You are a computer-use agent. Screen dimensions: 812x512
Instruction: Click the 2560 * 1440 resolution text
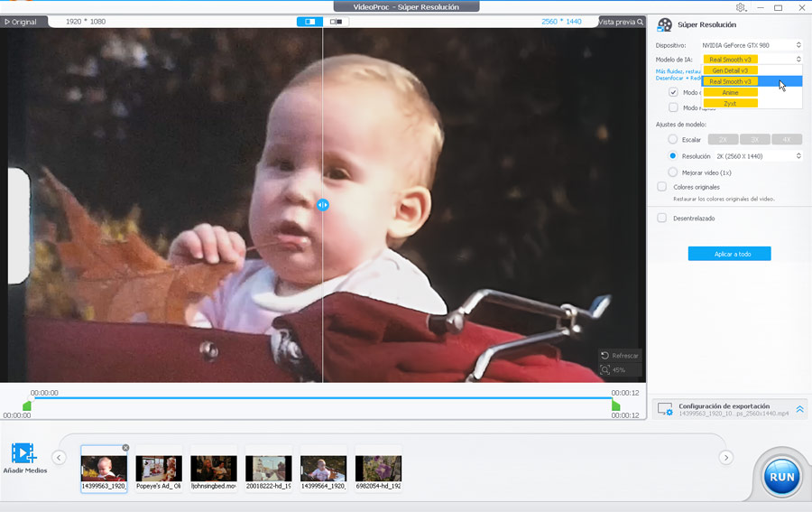561,22
